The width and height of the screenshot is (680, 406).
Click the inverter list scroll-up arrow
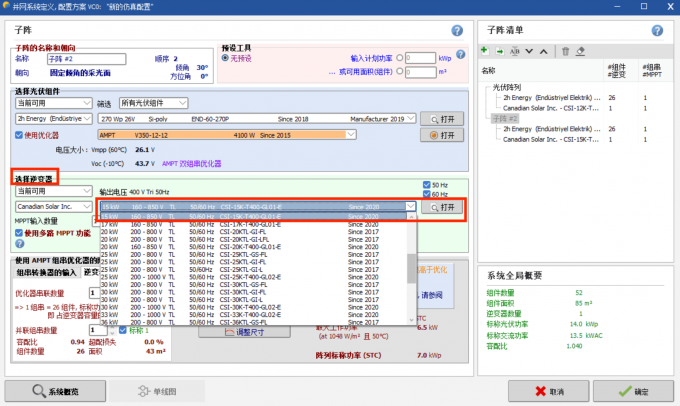coord(412,216)
